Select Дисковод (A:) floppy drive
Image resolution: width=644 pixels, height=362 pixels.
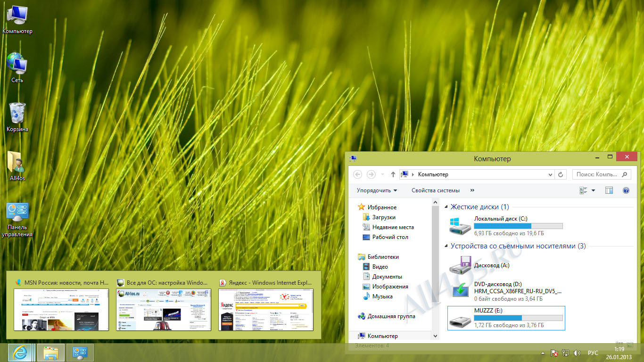point(506,265)
